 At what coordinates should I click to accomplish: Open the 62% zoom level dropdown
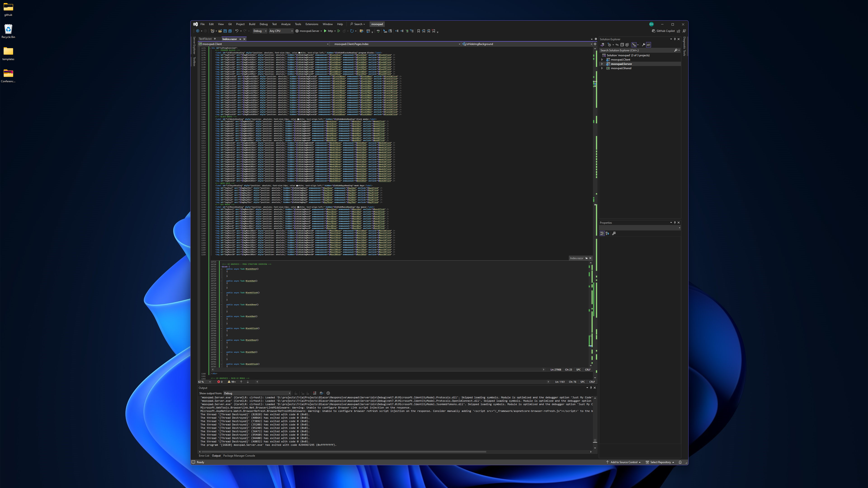(x=205, y=382)
